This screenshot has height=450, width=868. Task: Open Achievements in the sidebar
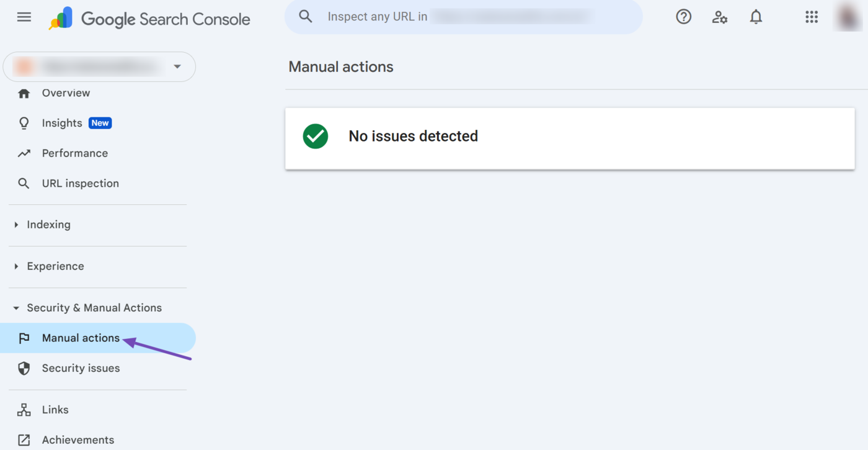[77, 440]
